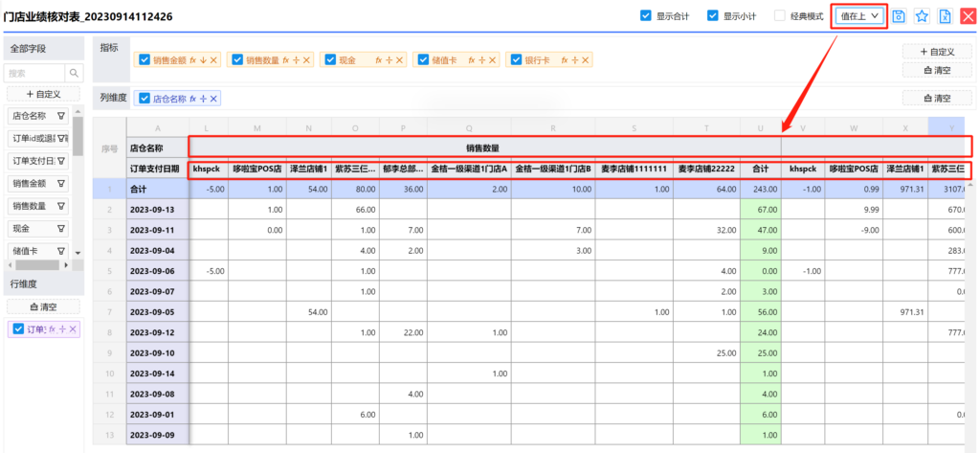Image resolution: width=980 pixels, height=453 pixels.
Task: Open fx formula on 店仓名称 column dimension
Action: [x=193, y=99]
